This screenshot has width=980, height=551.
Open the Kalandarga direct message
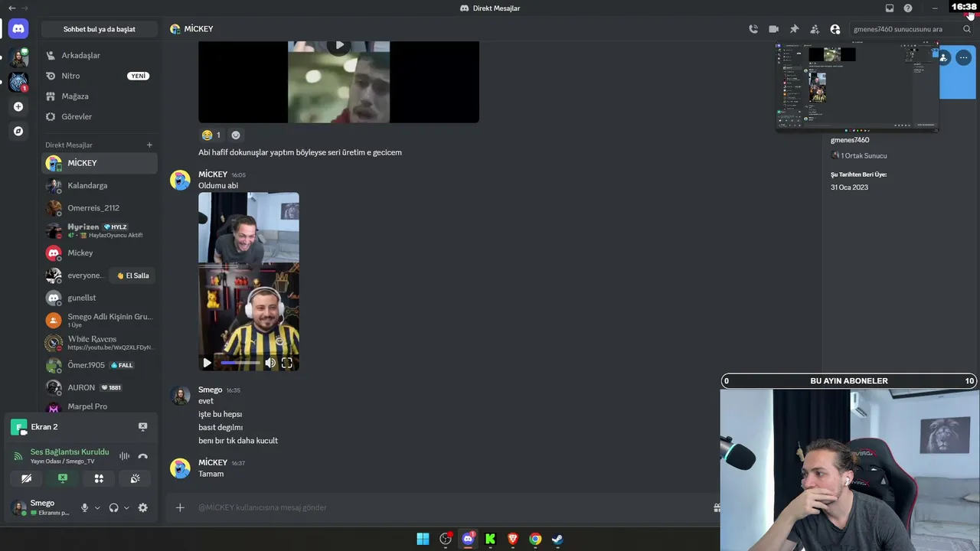click(100, 185)
